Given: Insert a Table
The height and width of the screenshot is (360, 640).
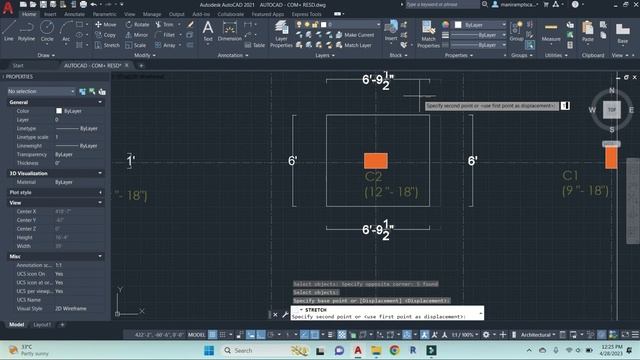Looking at the screenshot, I should 255,45.
